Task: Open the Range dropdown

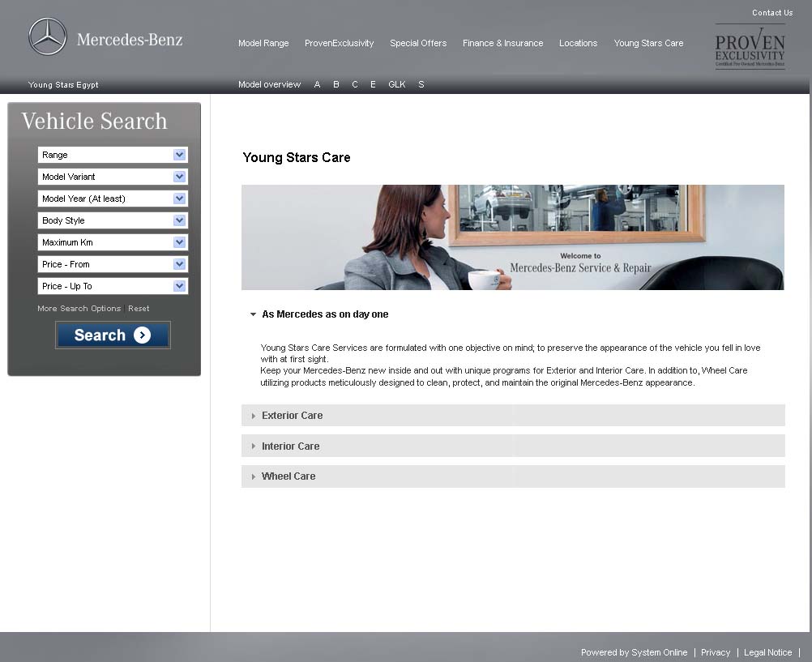Action: 113,155
